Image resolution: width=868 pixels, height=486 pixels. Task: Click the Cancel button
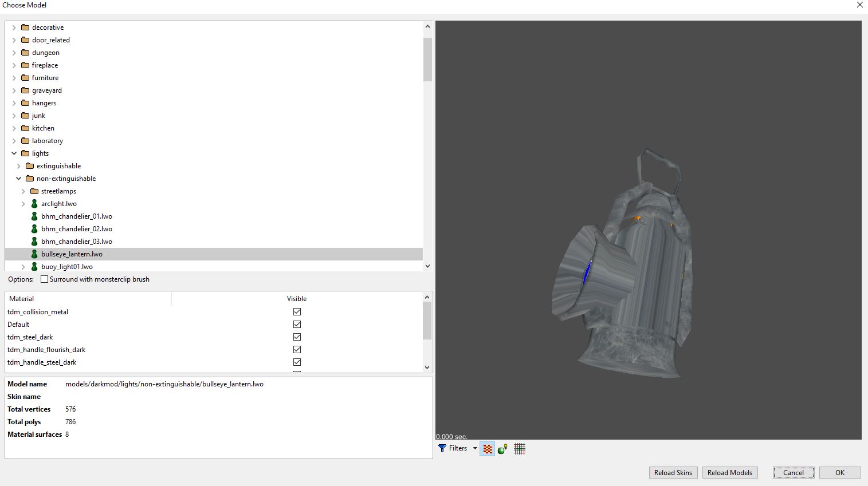793,472
